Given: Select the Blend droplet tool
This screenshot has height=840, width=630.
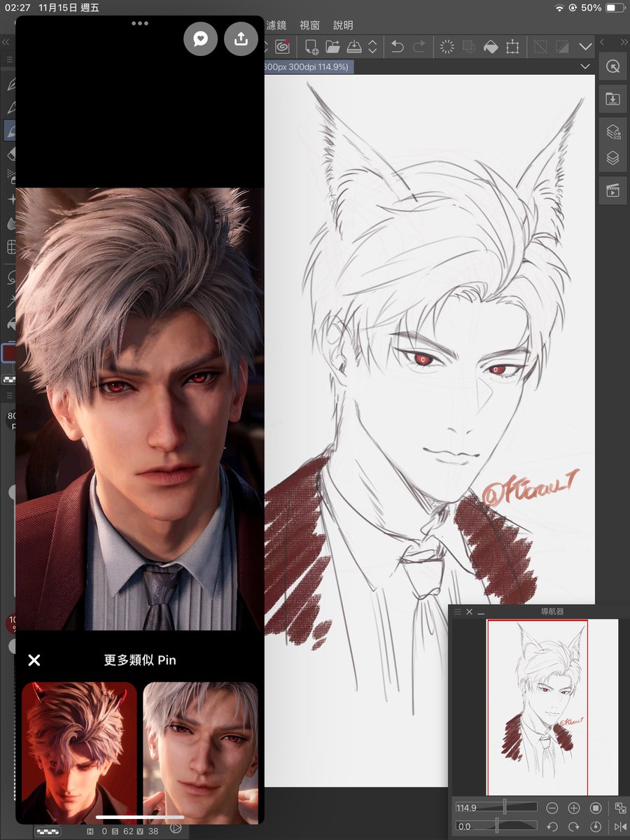Looking at the screenshot, I should [10, 223].
